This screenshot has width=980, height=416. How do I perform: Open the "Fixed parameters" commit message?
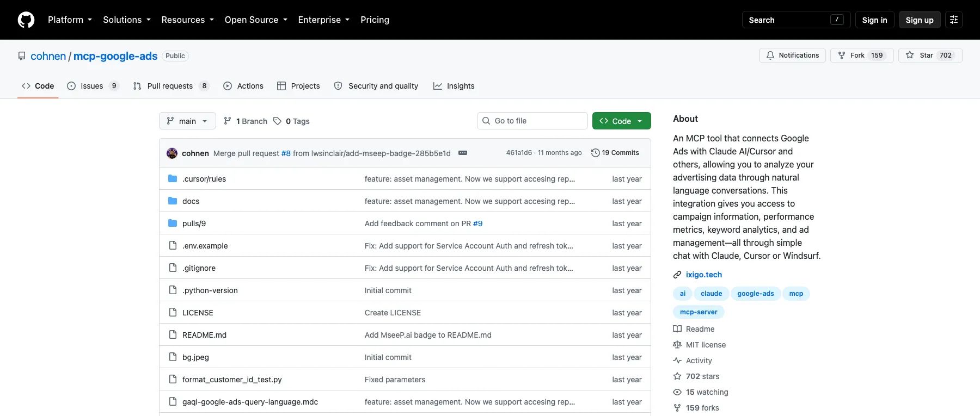(395, 380)
